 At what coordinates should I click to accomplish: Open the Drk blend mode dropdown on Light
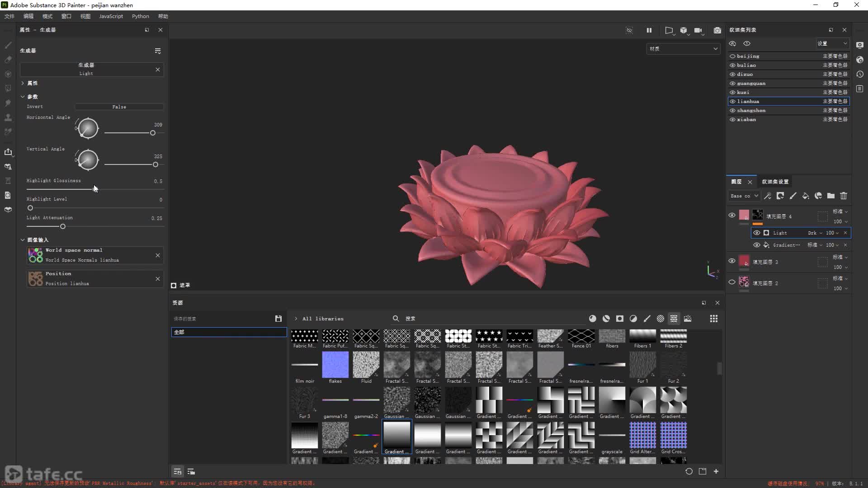point(815,233)
